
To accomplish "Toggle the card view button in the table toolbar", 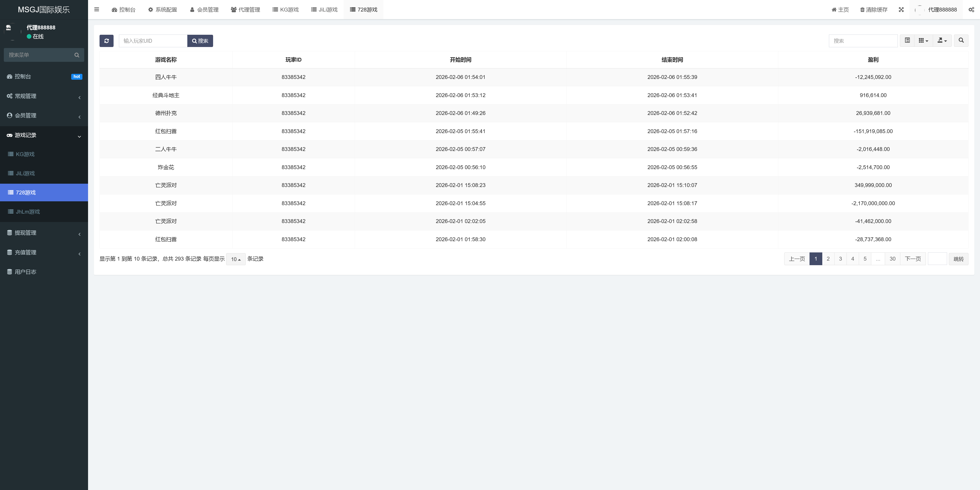I will tap(907, 40).
